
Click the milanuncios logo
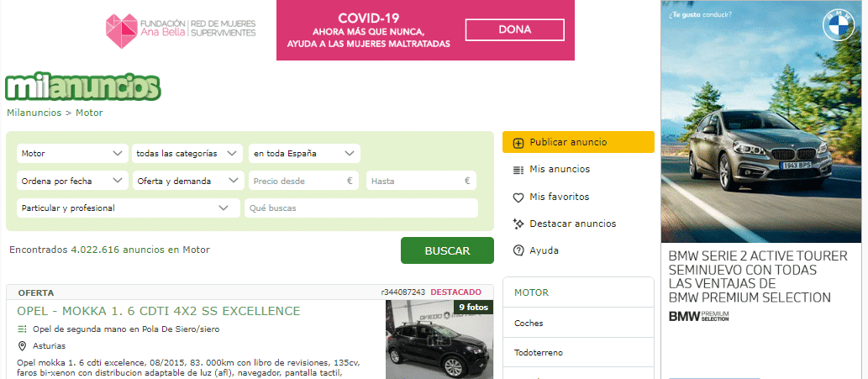click(82, 87)
